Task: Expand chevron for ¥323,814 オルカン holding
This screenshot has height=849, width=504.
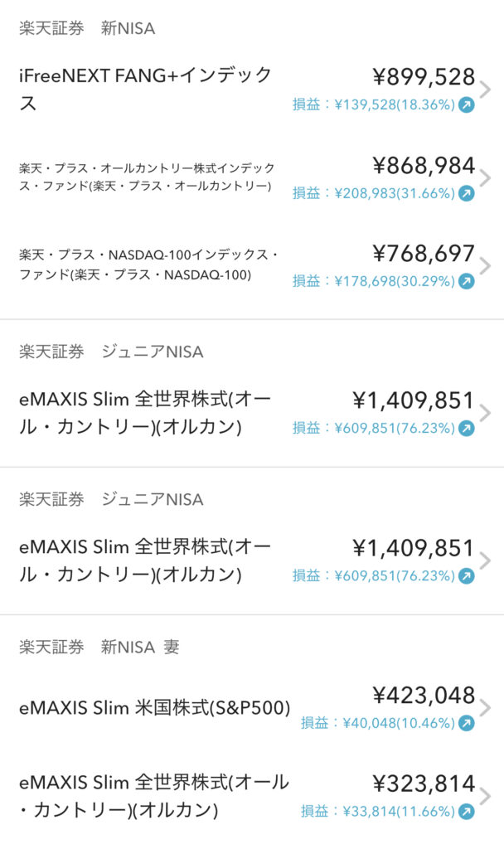Action: [486, 796]
